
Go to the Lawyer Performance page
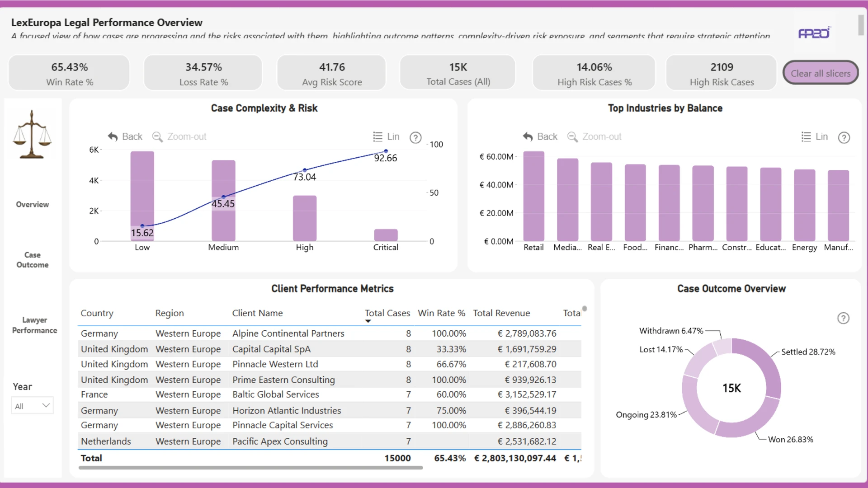tap(34, 325)
